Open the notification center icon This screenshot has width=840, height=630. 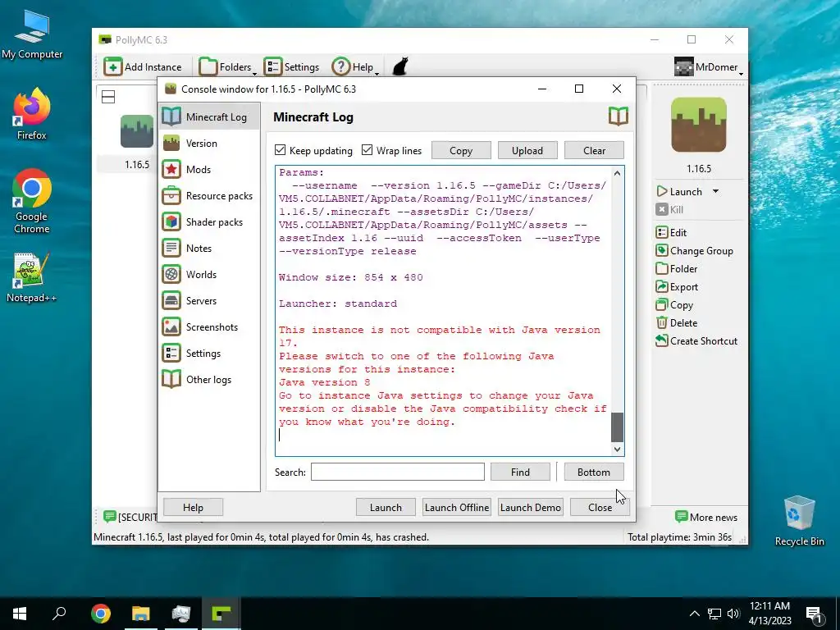pos(814,614)
